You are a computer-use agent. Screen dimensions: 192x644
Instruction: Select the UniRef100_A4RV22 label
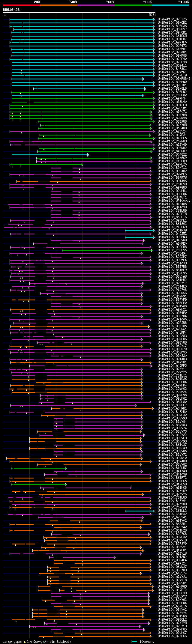coord(172,435)
